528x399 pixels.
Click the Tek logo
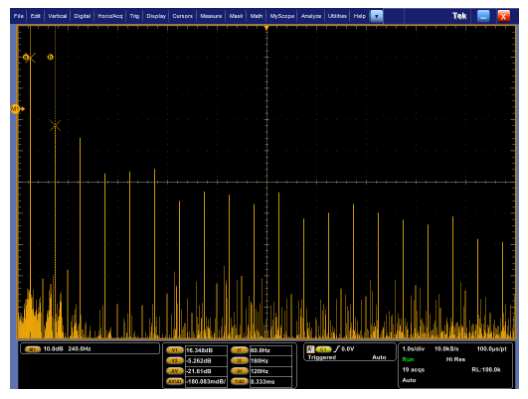(459, 16)
